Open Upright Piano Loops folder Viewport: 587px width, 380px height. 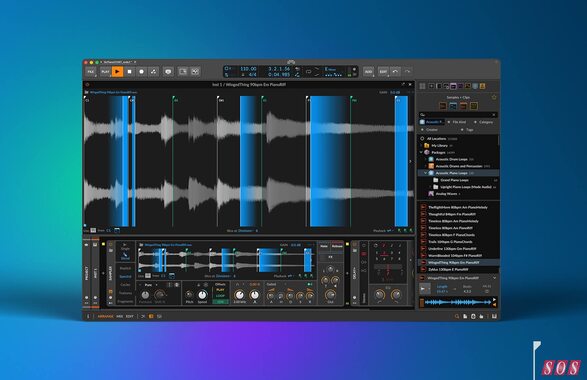coord(458,187)
